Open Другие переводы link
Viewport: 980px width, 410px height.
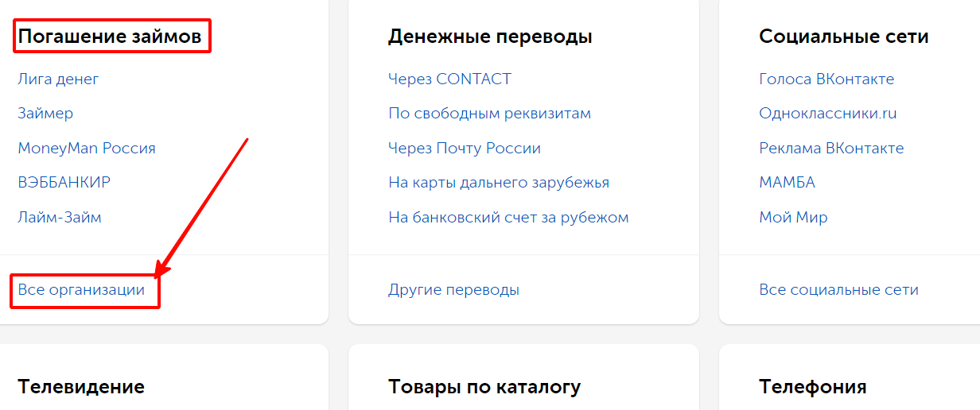453,290
